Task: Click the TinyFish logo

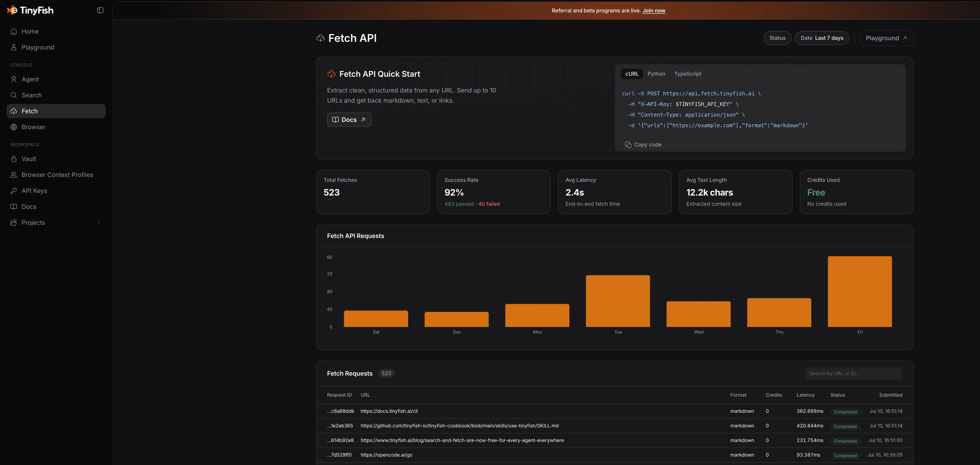Action: (x=30, y=10)
